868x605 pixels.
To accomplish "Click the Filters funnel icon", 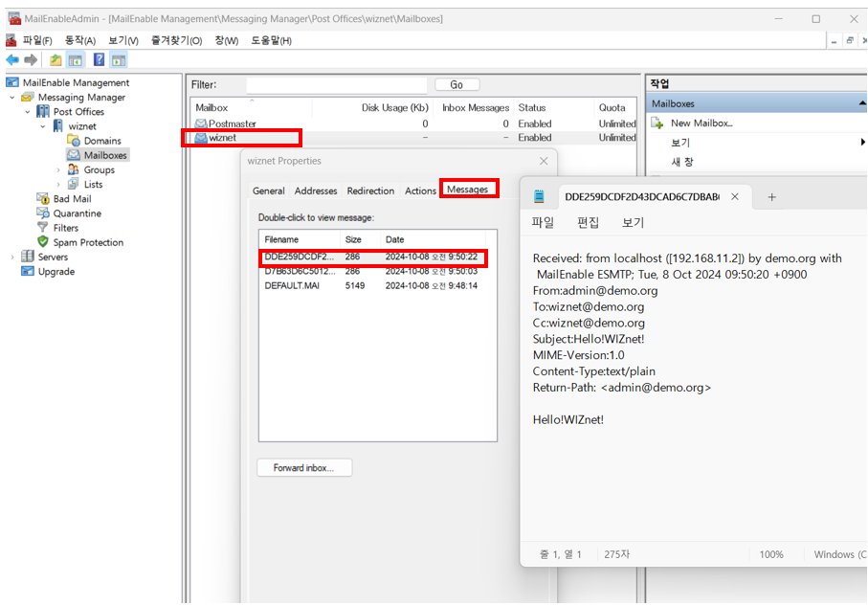I will (43, 228).
